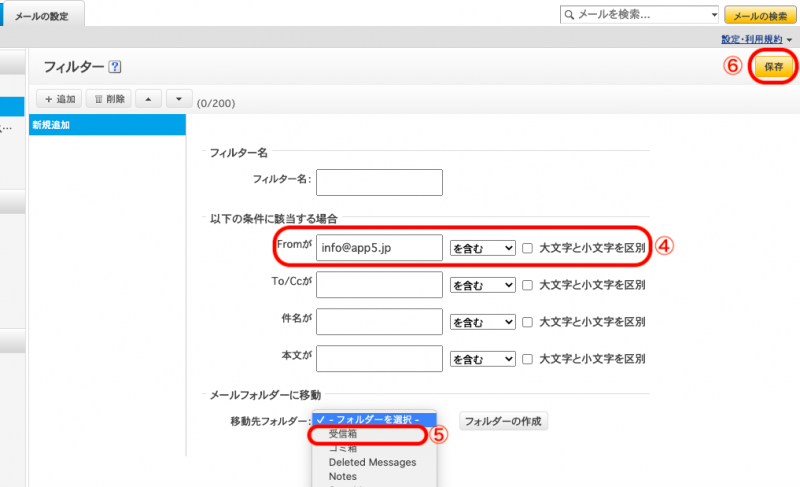
Task: Click the 削除 delete filter button
Action: coord(109,99)
